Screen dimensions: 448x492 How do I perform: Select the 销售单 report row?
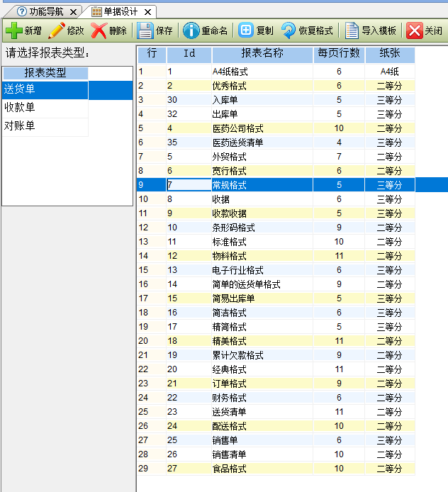coord(276,440)
